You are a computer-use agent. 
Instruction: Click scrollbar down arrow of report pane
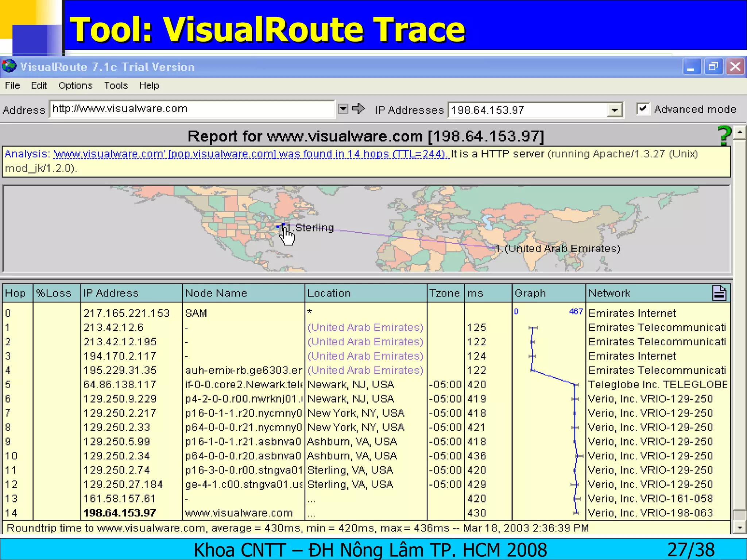740,528
